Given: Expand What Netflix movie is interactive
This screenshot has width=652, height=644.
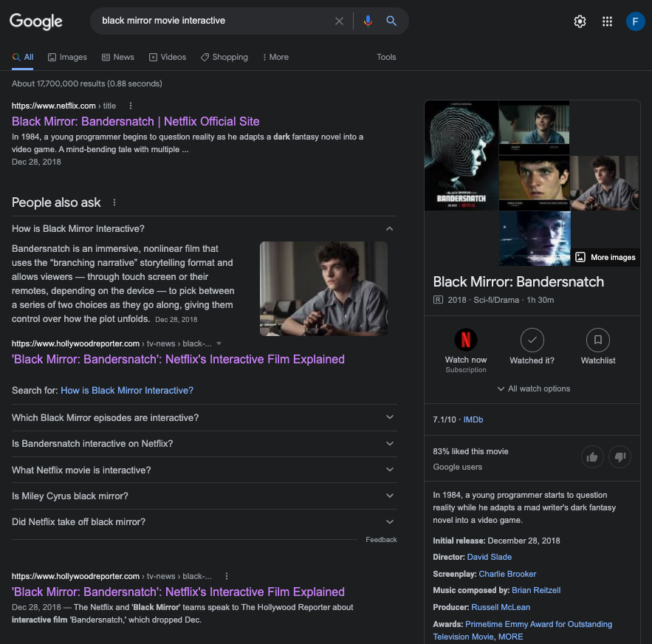Looking at the screenshot, I should (205, 470).
